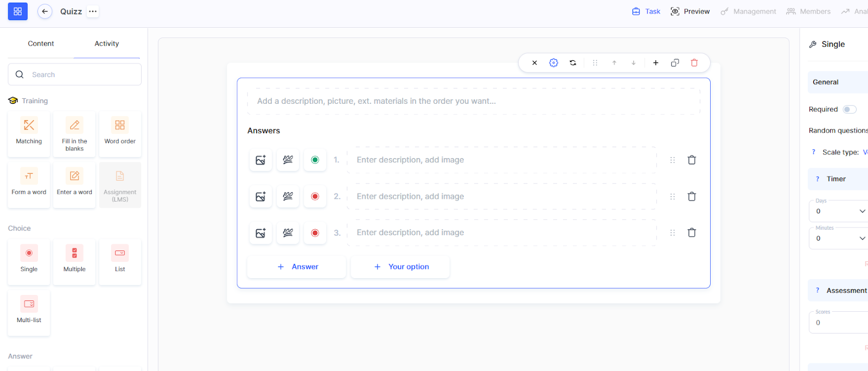The width and height of the screenshot is (868, 371).
Task: Open question settings gear icon
Action: pyautogui.click(x=553, y=63)
